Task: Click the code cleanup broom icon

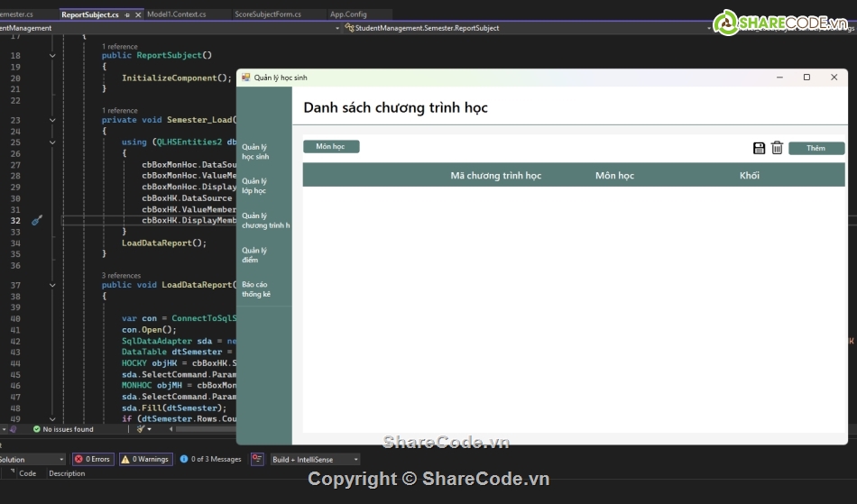Action: coord(142,429)
